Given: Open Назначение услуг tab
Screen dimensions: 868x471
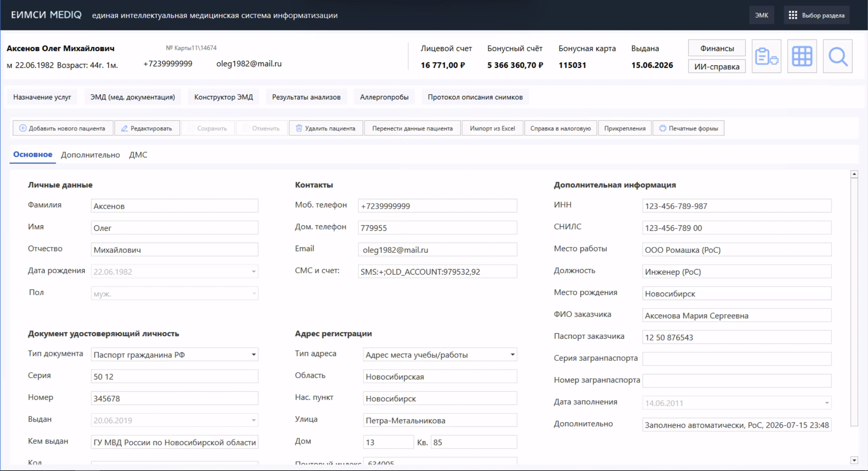Looking at the screenshot, I should click(42, 97).
